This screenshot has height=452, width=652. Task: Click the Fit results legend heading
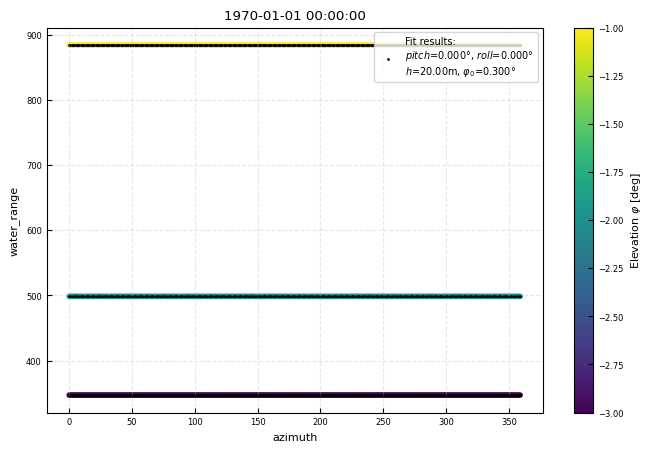tap(430, 42)
